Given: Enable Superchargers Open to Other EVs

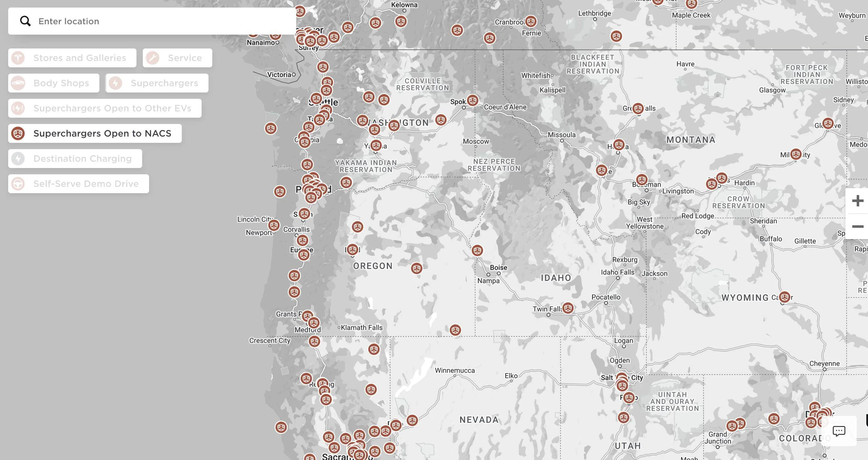Looking at the screenshot, I should point(105,108).
